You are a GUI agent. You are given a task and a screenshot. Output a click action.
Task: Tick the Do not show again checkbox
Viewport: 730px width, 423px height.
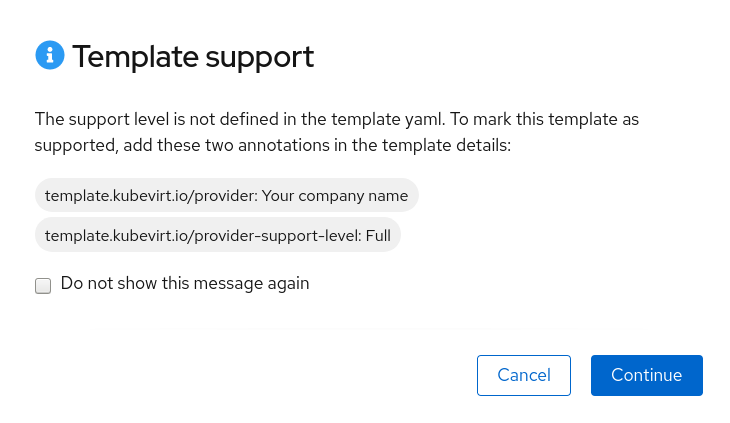pos(43,285)
